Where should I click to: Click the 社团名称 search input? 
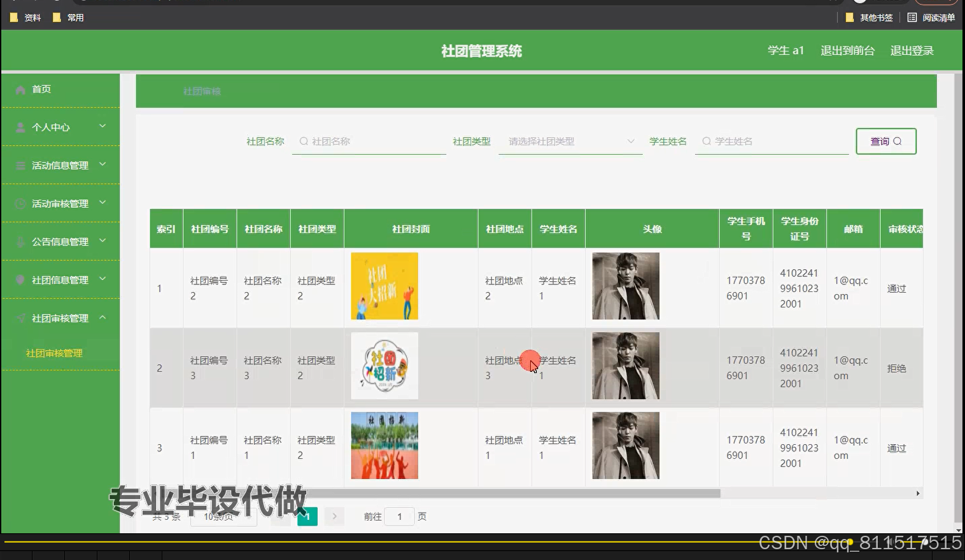click(x=369, y=141)
